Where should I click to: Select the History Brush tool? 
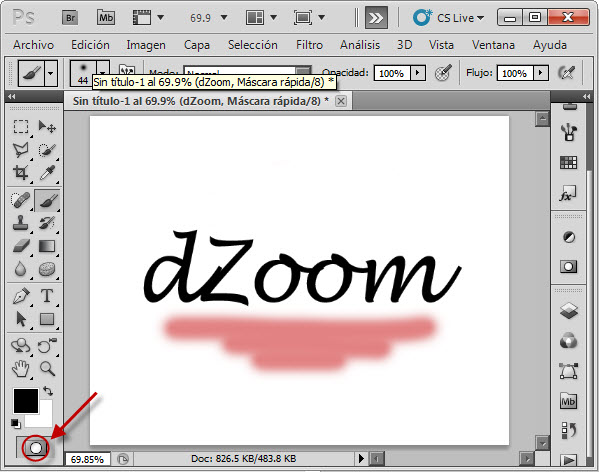[47, 223]
